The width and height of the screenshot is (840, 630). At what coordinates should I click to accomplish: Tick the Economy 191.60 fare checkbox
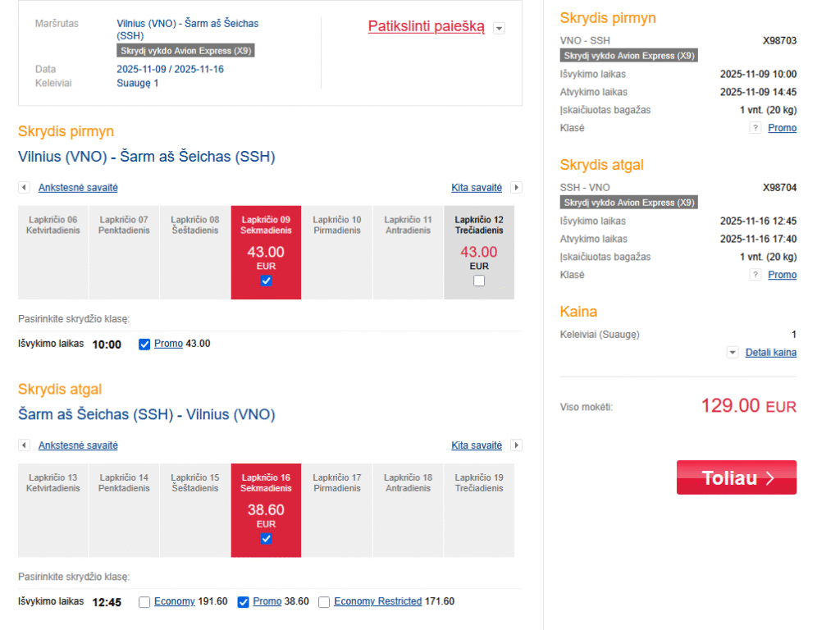point(145,602)
